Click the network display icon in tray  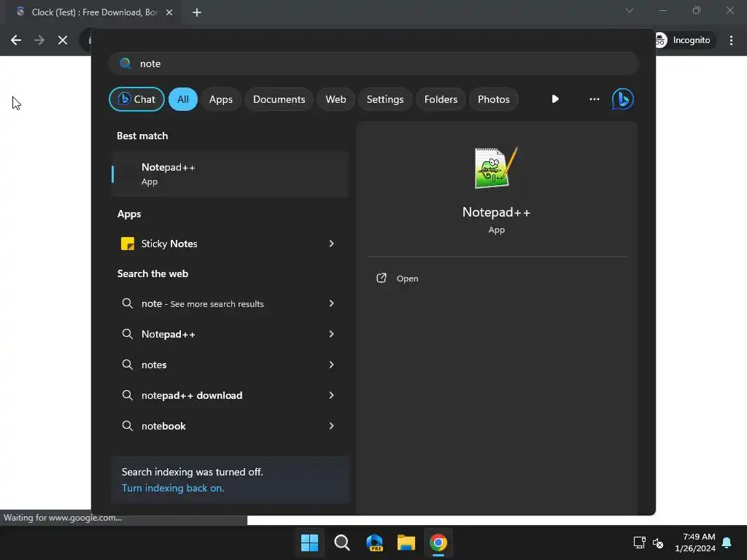pos(639,542)
